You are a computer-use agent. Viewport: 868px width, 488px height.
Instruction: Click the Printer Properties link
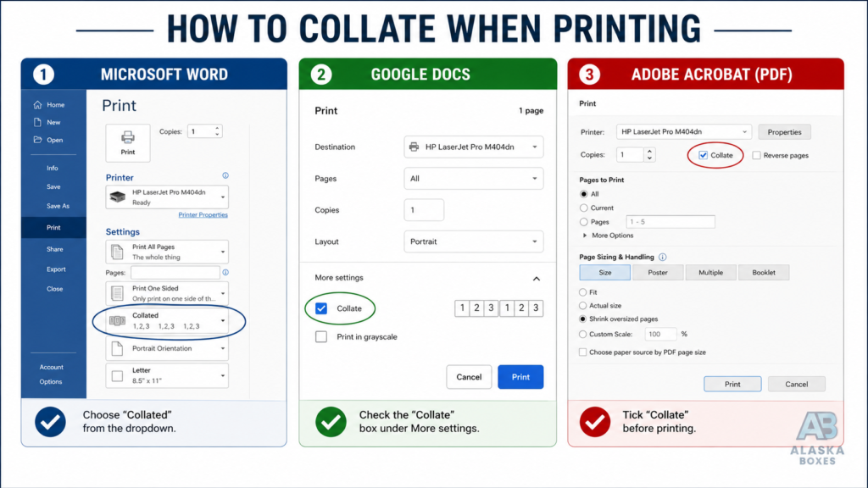click(203, 214)
